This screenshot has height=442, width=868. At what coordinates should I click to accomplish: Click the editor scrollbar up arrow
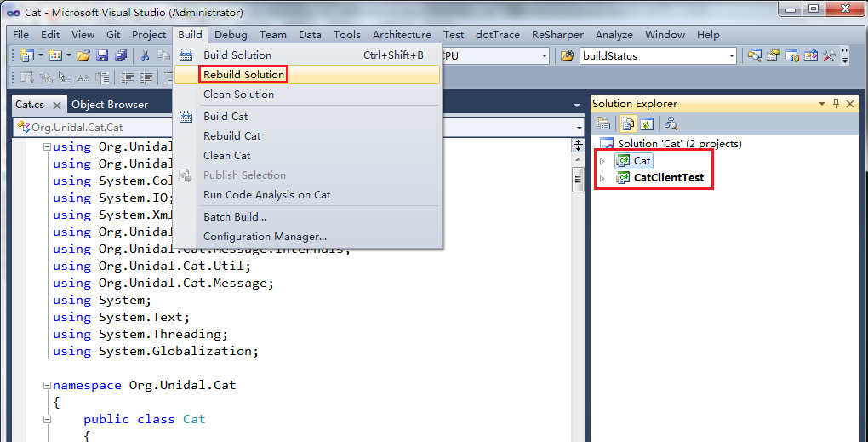[578, 159]
